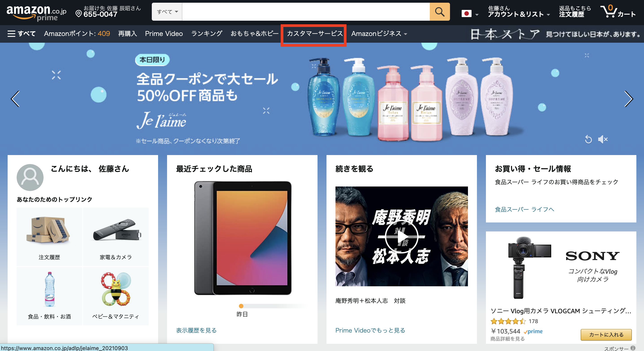Click カートに入れる button for Sony camera
This screenshot has height=351, width=644.
point(606,335)
